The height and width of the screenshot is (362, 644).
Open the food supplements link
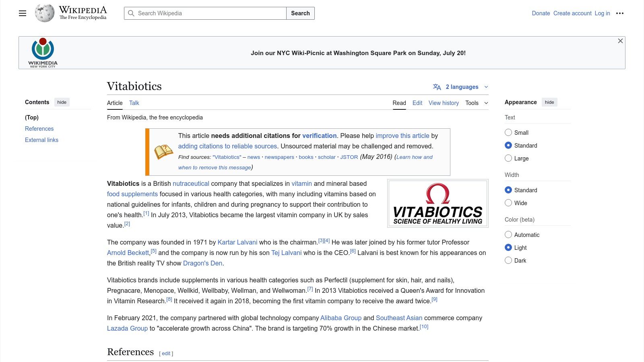tap(132, 194)
